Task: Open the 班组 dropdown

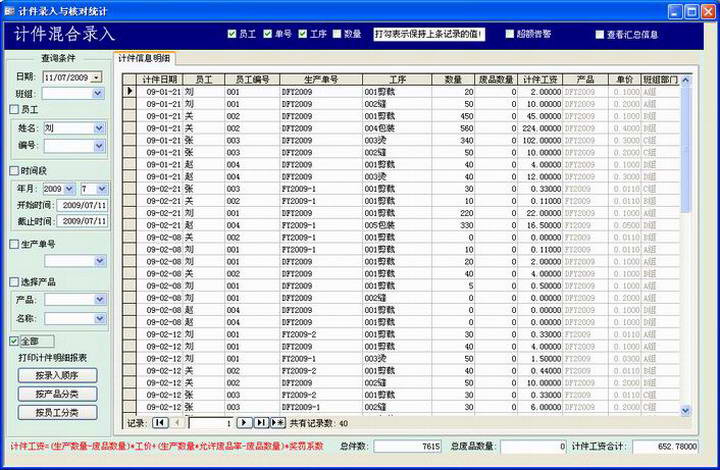Action: 98,93
